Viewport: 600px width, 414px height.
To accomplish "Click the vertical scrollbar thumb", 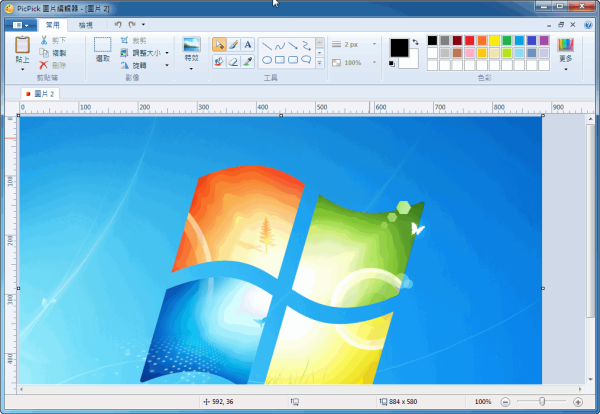I will [x=590, y=220].
